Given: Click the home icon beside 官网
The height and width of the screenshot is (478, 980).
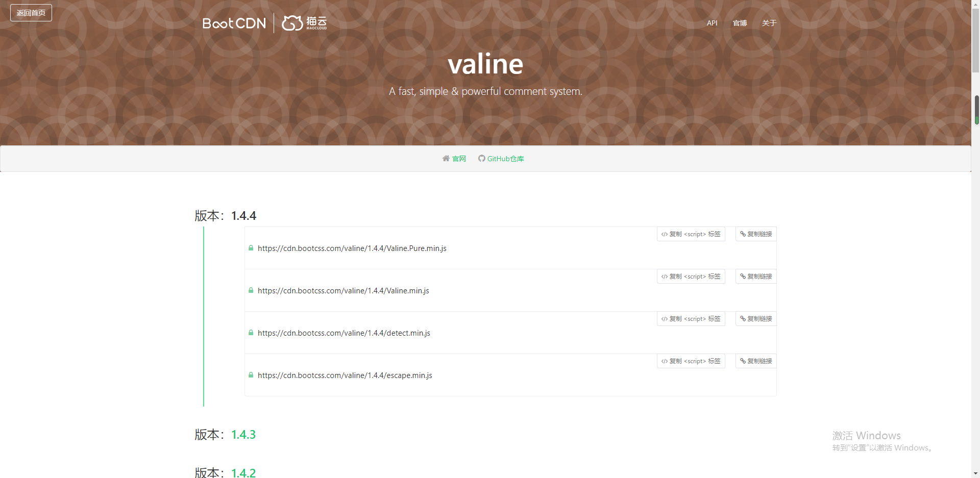Looking at the screenshot, I should (x=446, y=159).
